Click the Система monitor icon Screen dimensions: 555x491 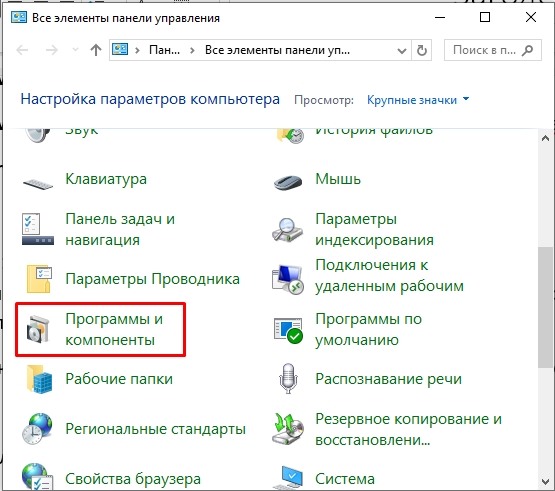(x=288, y=478)
